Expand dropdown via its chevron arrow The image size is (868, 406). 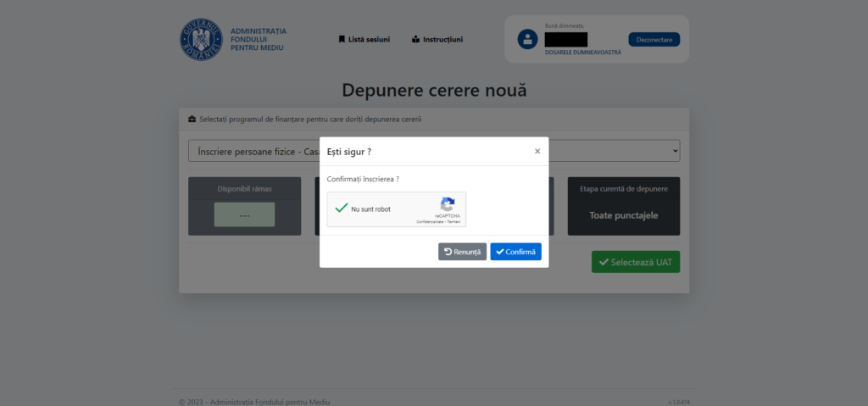[x=675, y=151]
